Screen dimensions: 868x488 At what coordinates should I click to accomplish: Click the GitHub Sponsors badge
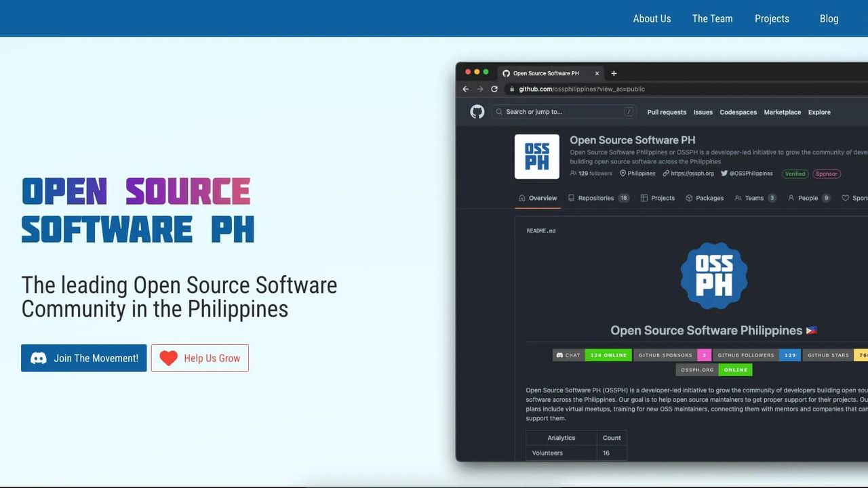click(x=672, y=355)
